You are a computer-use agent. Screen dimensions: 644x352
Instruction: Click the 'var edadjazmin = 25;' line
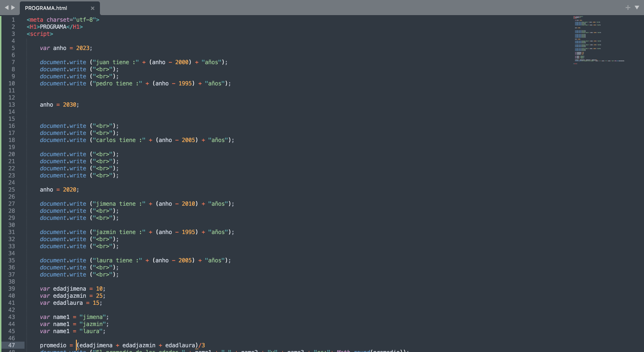pos(73,296)
